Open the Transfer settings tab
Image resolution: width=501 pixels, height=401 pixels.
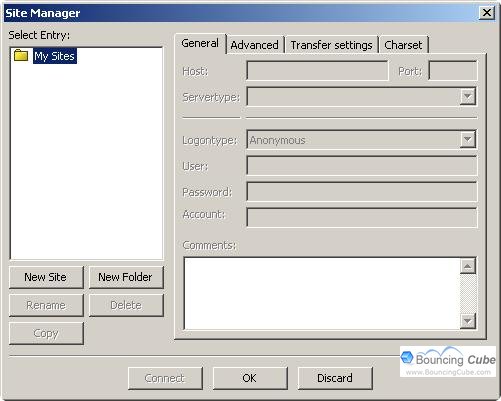[331, 45]
